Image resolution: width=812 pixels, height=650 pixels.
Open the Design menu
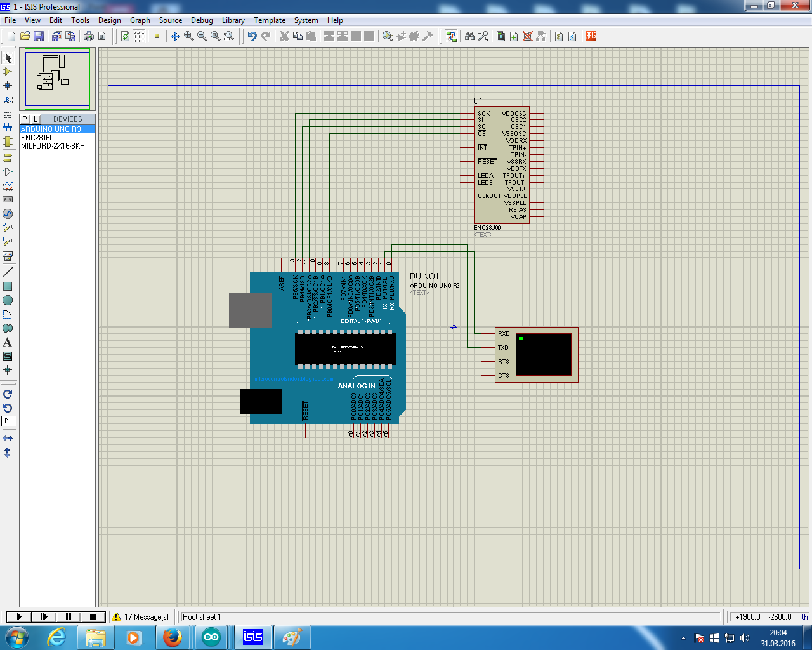click(x=109, y=20)
